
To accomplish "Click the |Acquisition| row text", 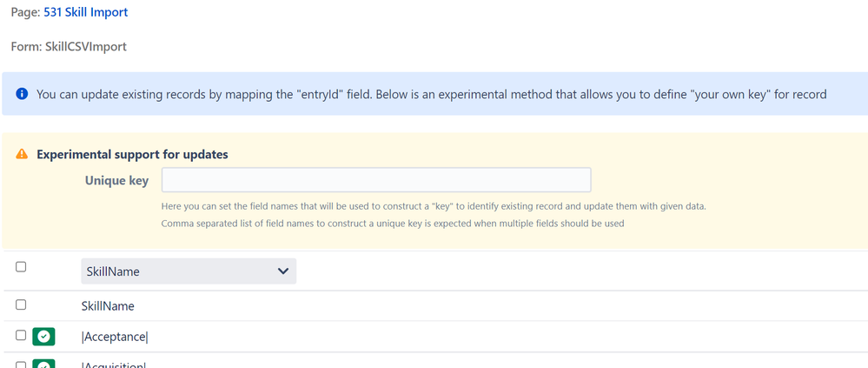I will (x=114, y=365).
